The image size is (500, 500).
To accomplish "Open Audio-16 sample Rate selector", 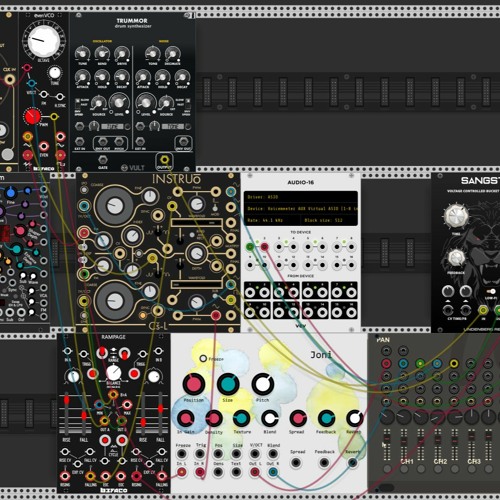I will coord(272,220).
